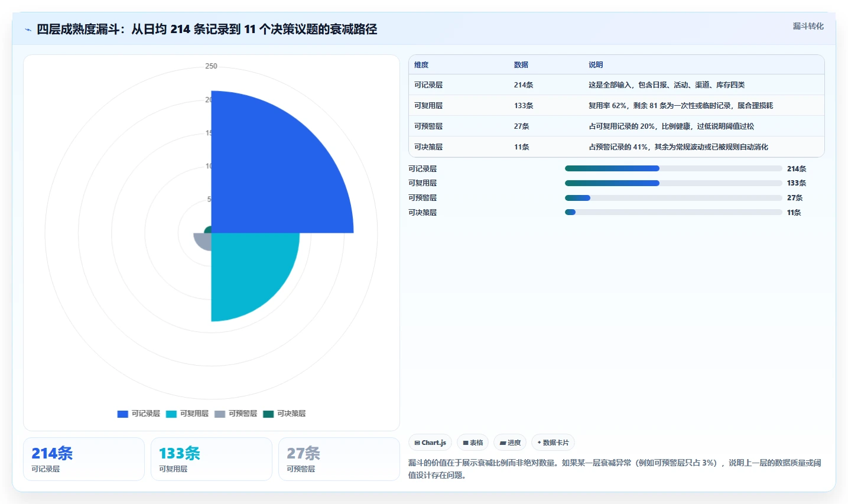This screenshot has height=504, width=848.
Task: Click the description starting 复用率 62%
Action: click(x=681, y=106)
